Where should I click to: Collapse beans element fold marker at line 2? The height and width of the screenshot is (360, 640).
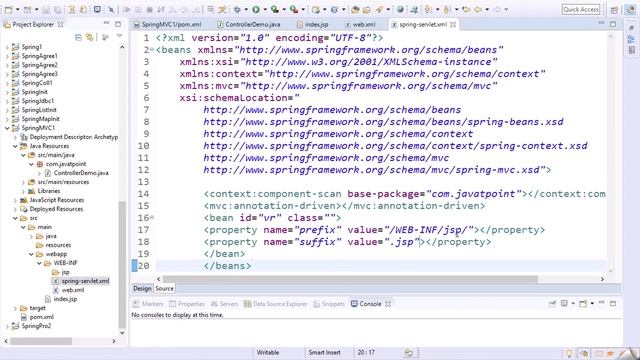tap(152, 50)
